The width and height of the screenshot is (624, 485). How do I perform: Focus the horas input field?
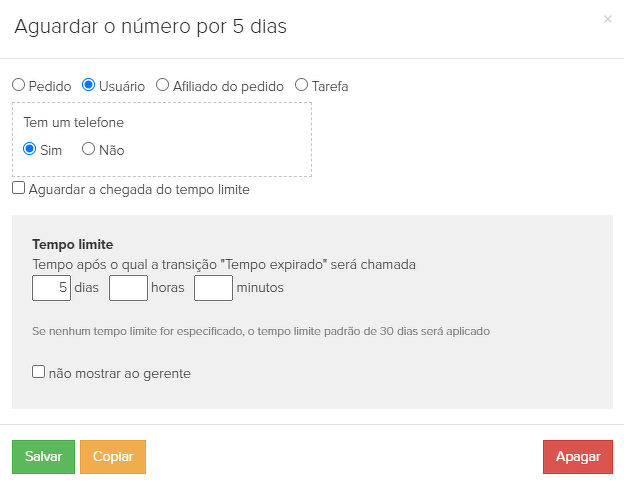click(x=128, y=288)
